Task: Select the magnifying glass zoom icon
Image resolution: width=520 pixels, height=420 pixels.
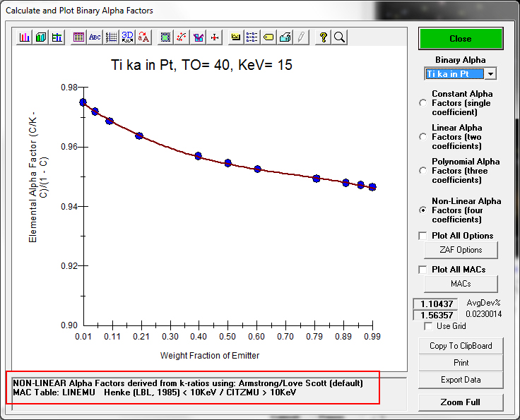Action: [x=339, y=37]
